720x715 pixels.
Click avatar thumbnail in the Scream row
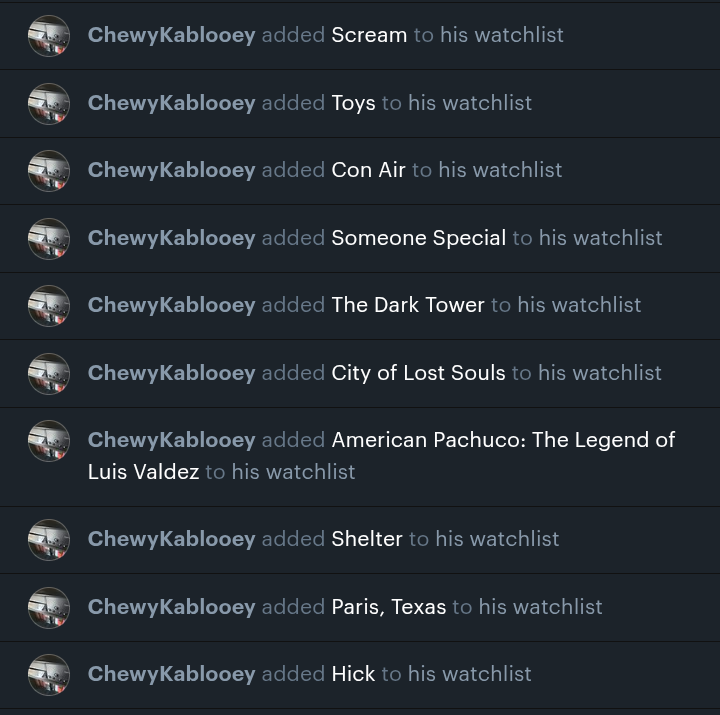(49, 36)
